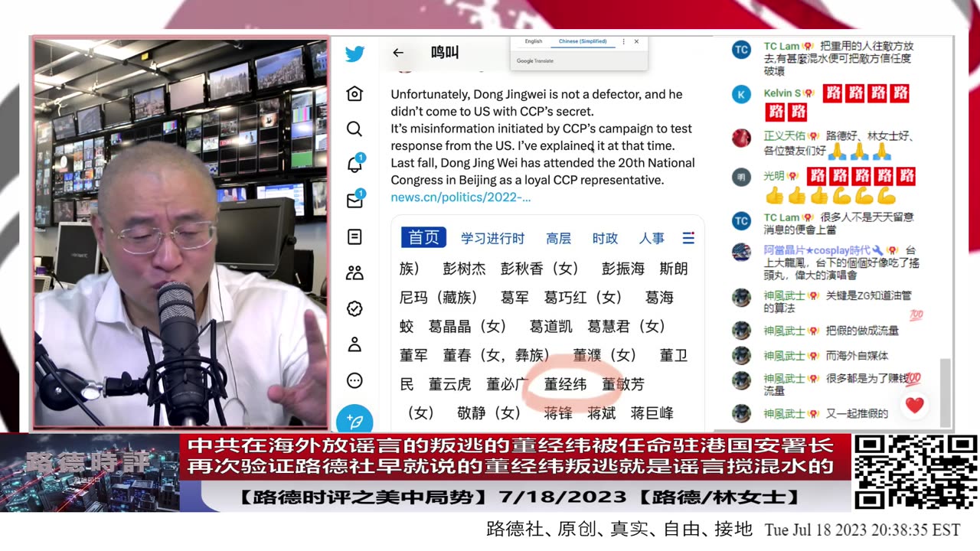Switch translation to English tab
This screenshot has width=980, height=551.
coord(534,41)
